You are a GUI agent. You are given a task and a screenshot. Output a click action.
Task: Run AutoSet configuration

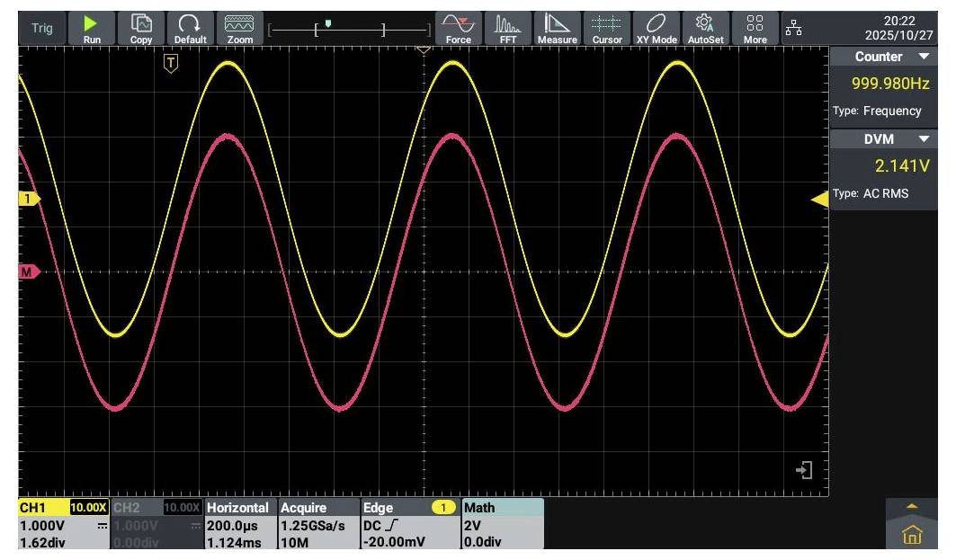706,28
